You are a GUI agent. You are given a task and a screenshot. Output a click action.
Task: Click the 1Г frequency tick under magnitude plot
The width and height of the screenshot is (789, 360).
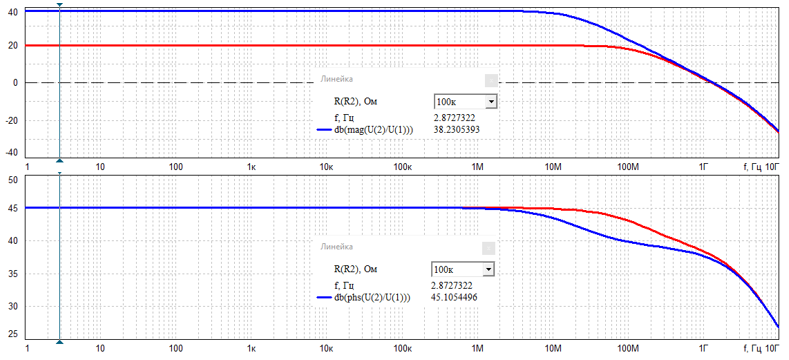pos(703,166)
